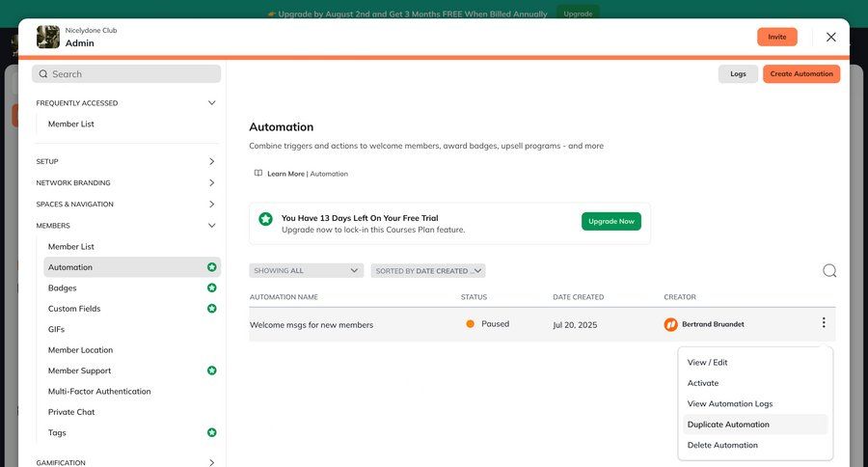Select Delete Automation menu entry
Screen dimensions: 868x467
[721, 445]
